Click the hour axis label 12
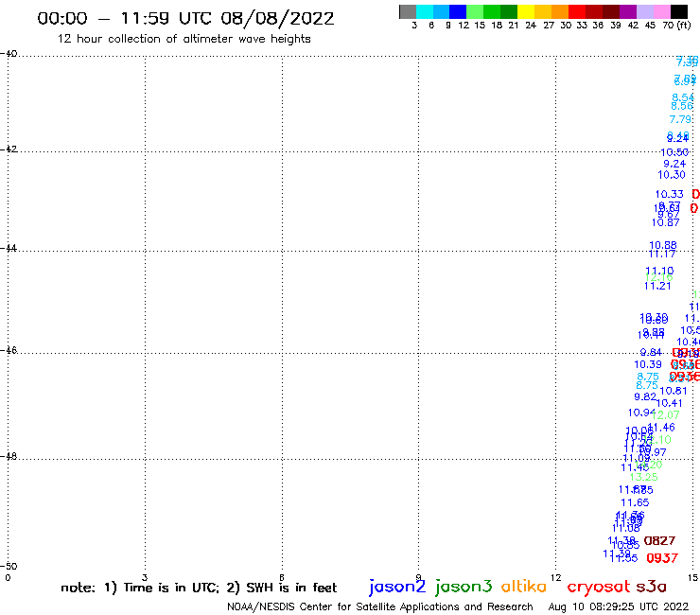Viewport: 700px width, 615px height. (556, 577)
